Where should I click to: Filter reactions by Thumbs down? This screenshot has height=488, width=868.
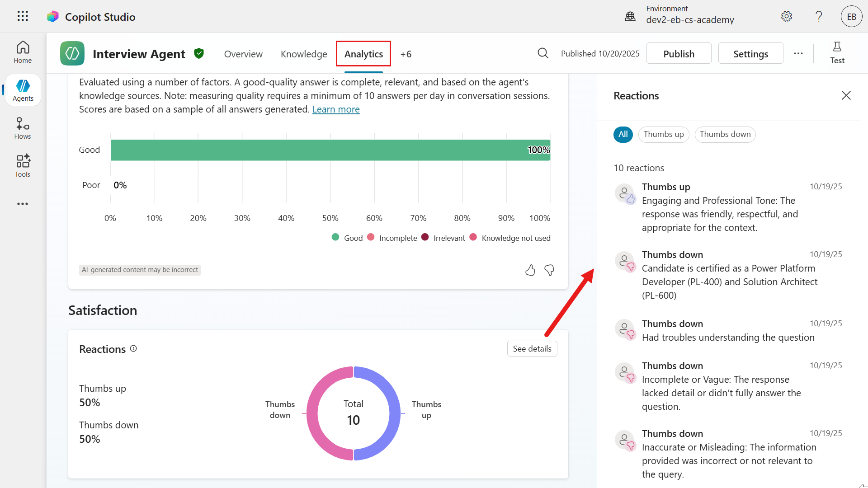tap(725, 134)
